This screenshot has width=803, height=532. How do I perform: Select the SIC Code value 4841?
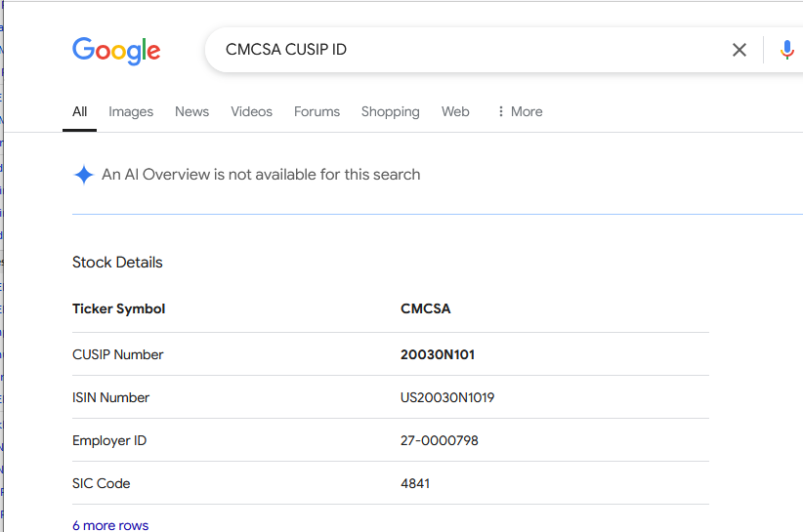click(x=415, y=483)
